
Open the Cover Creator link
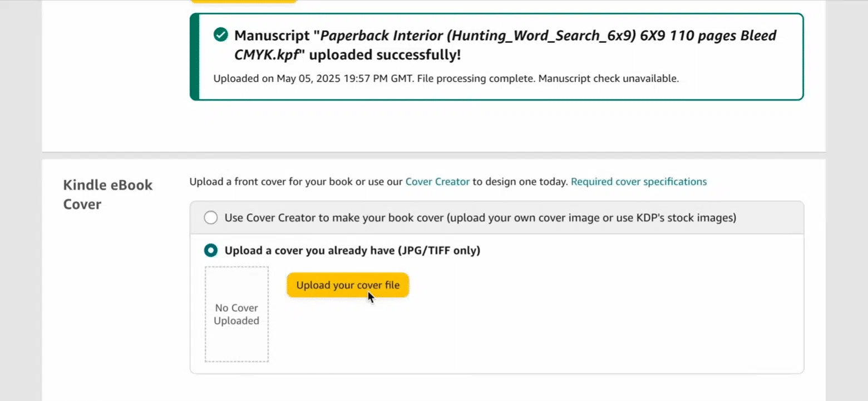tap(437, 181)
